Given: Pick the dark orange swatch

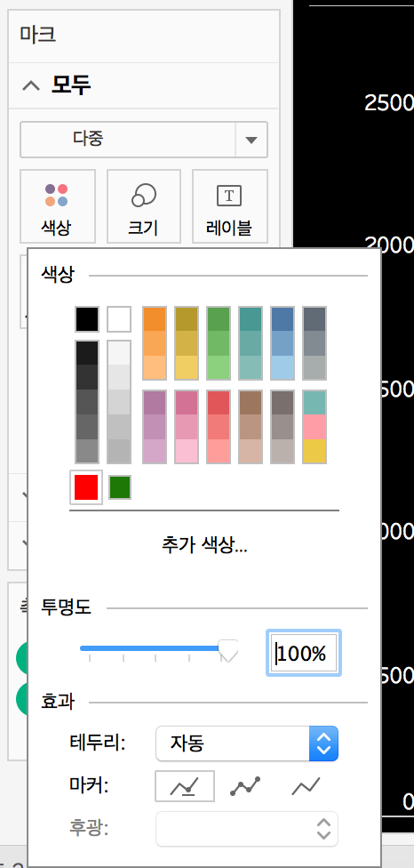Looking at the screenshot, I should [x=155, y=319].
